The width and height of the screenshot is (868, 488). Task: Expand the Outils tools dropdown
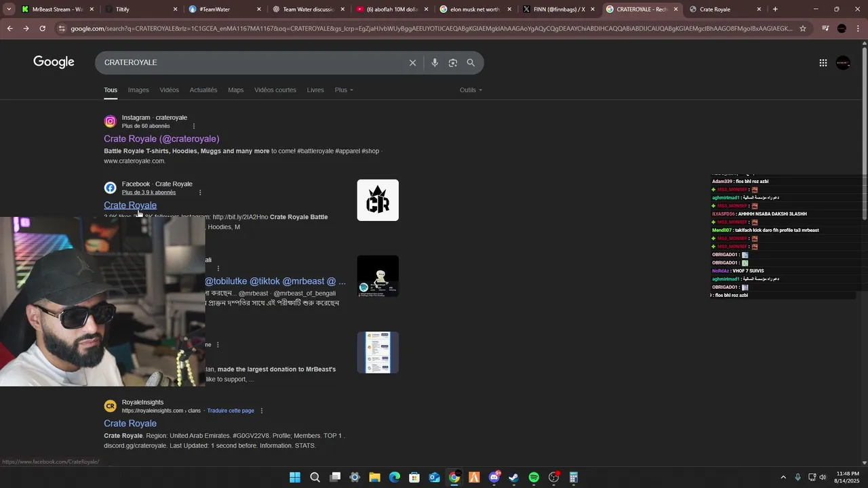click(x=471, y=90)
